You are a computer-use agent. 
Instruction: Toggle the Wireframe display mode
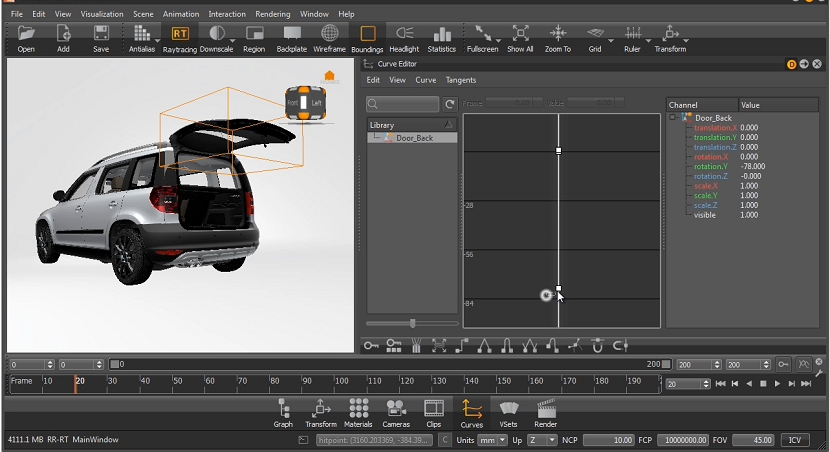pos(329,35)
